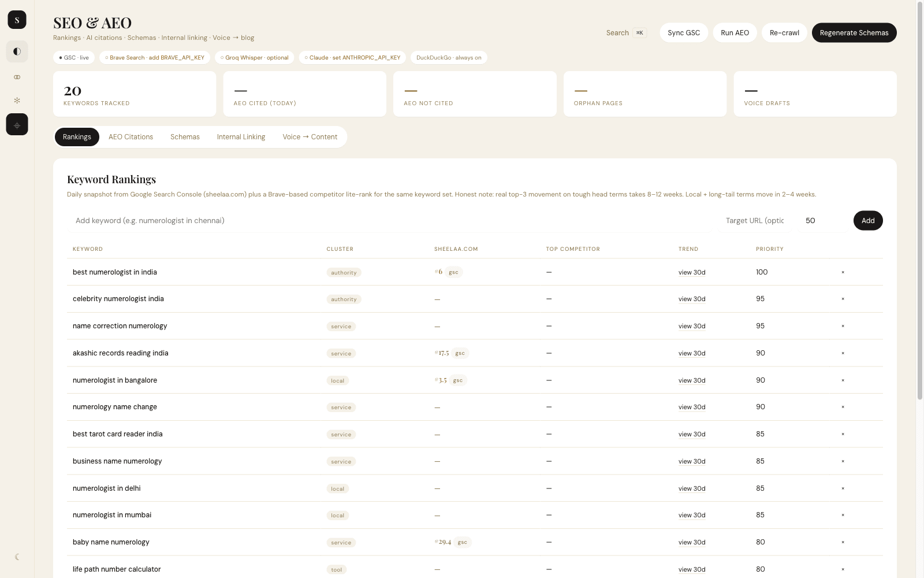
Task: Click the priority field showing 50
Action: 822,221
